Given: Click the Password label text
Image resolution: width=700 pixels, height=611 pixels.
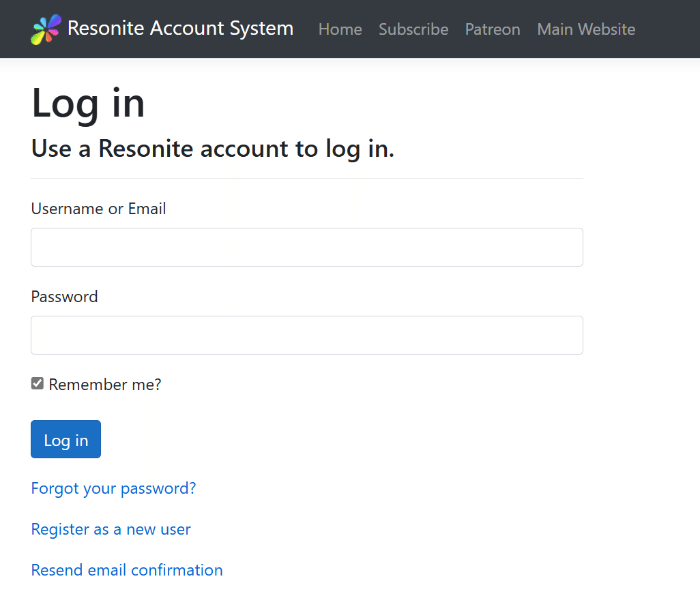Looking at the screenshot, I should 64,297.
